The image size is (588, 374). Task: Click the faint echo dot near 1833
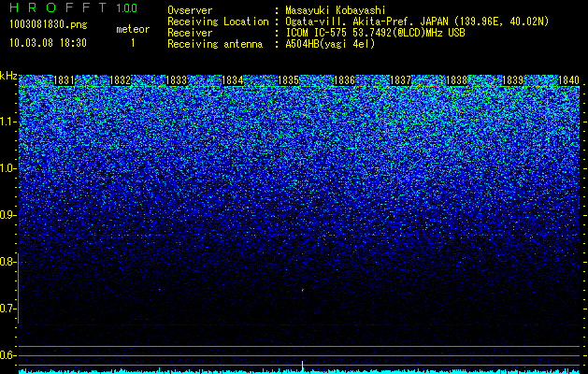pos(159,290)
